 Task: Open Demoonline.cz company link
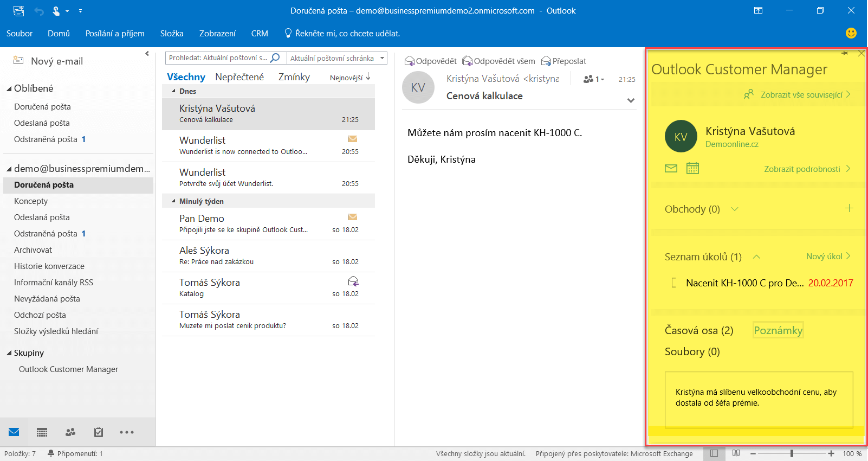pos(732,144)
